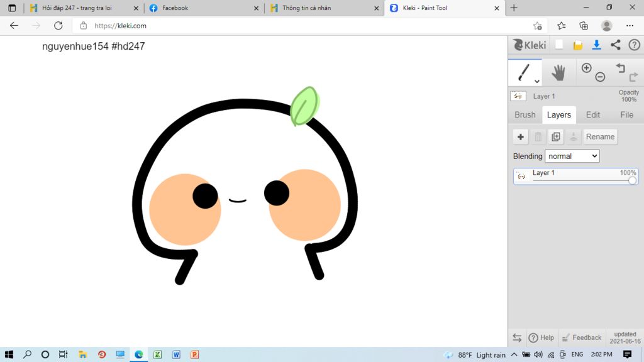Expand the brush tool options arrow
Image resolution: width=644 pixels, height=362 pixels.
point(537,81)
